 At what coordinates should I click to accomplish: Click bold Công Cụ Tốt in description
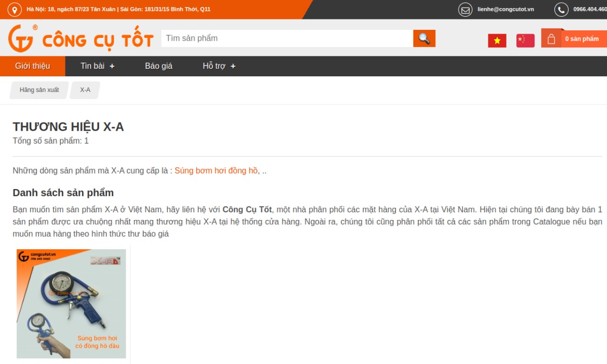point(247,209)
